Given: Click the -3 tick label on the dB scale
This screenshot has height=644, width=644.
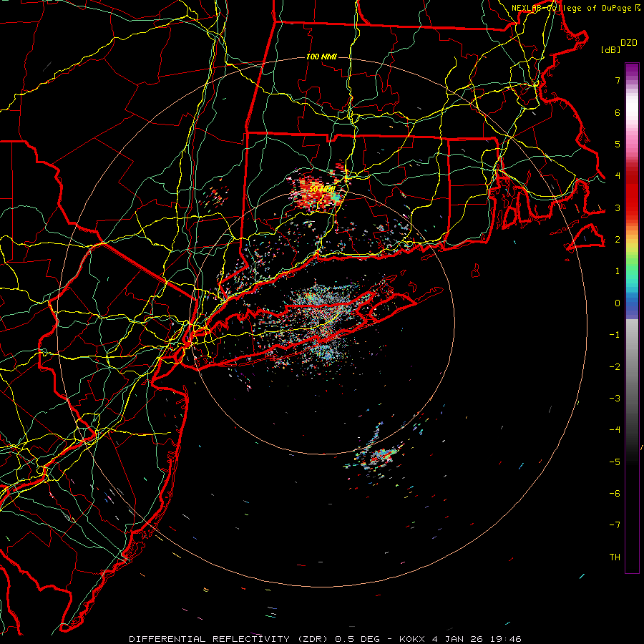Looking at the screenshot, I should click(615, 399).
